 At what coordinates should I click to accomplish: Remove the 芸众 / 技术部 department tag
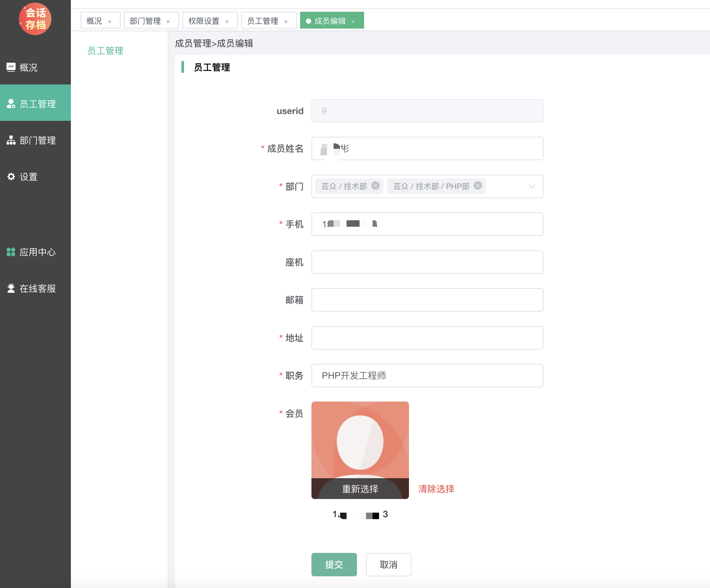coord(375,185)
